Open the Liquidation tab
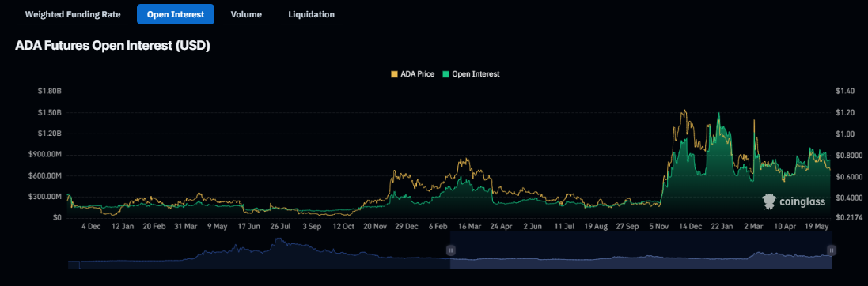 pos(311,14)
